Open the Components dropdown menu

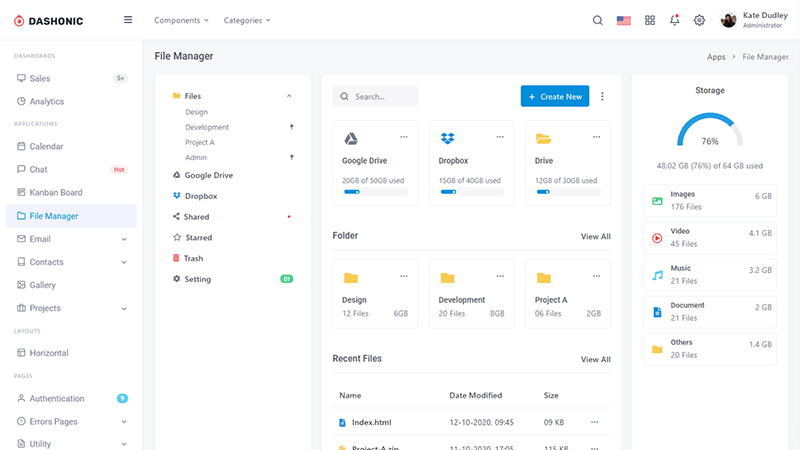point(182,20)
